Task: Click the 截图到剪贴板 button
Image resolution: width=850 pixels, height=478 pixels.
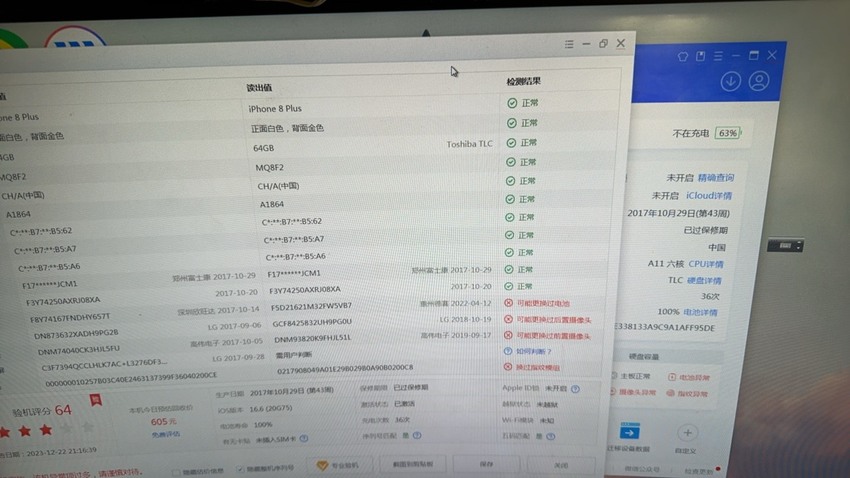Action: click(x=413, y=464)
